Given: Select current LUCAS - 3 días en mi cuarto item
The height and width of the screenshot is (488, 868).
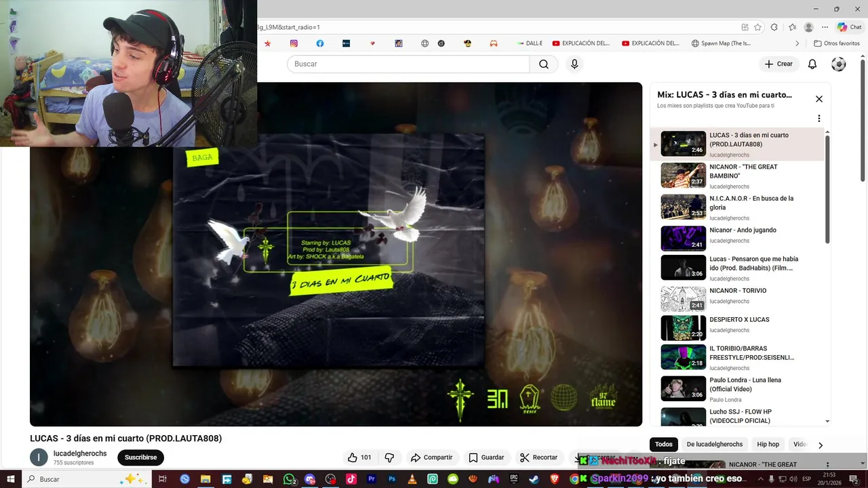Looking at the screenshot, I should 738,144.
